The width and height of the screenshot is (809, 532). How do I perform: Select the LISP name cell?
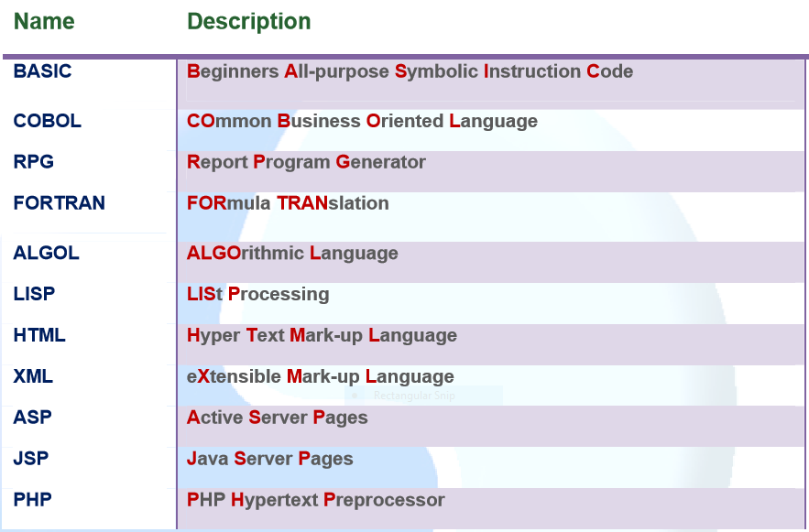(x=34, y=294)
